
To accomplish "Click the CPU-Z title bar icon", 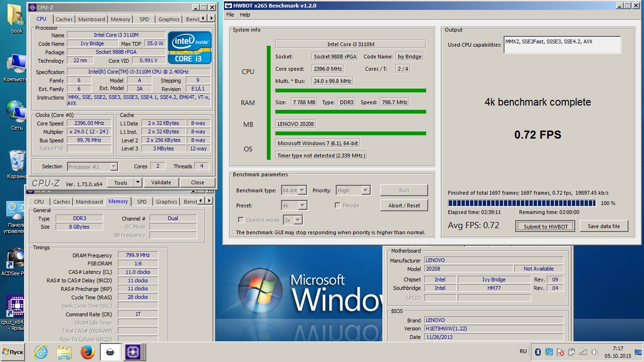I will (x=32, y=7).
